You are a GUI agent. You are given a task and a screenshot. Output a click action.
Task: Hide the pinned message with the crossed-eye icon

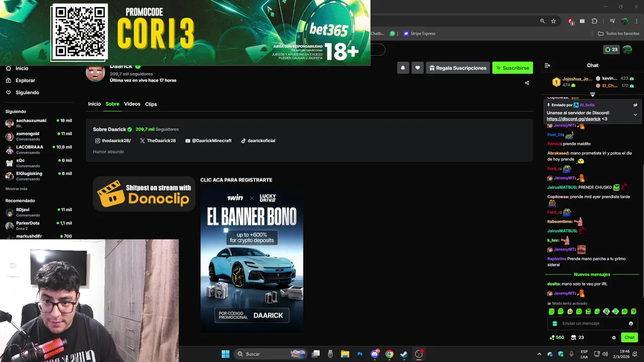[635, 105]
